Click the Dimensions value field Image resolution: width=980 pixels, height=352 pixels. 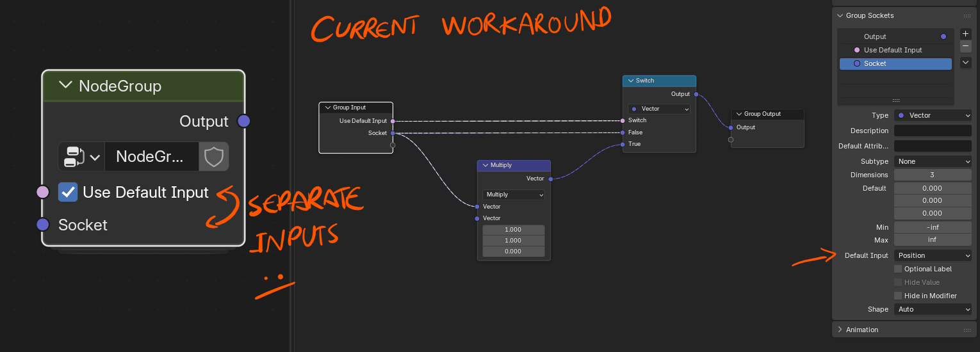[x=933, y=175]
